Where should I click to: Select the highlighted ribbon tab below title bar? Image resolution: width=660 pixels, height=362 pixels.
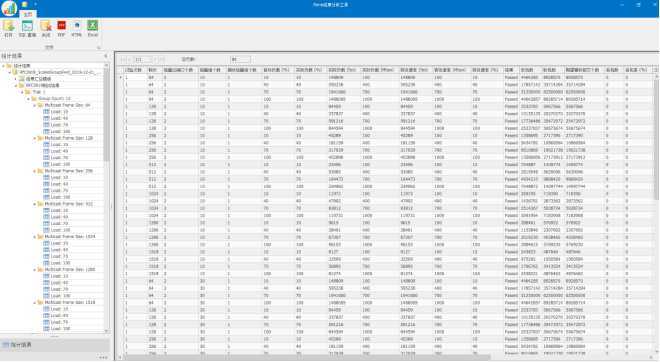point(28,14)
